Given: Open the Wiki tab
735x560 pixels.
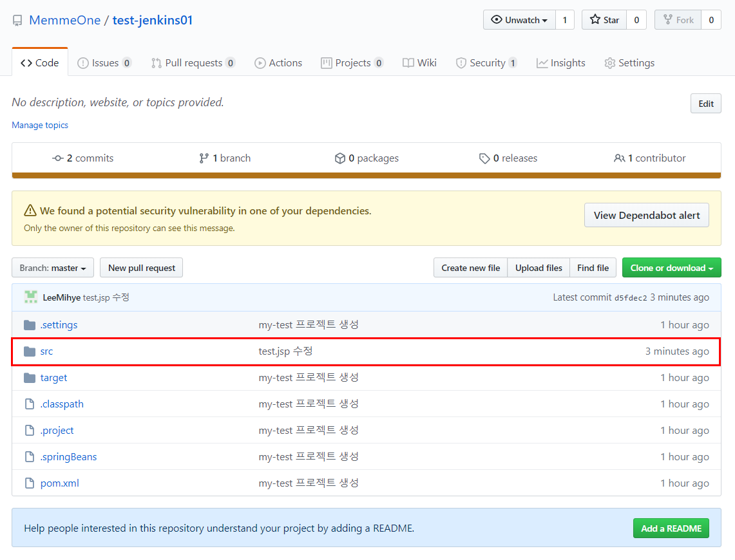Looking at the screenshot, I should [x=419, y=62].
